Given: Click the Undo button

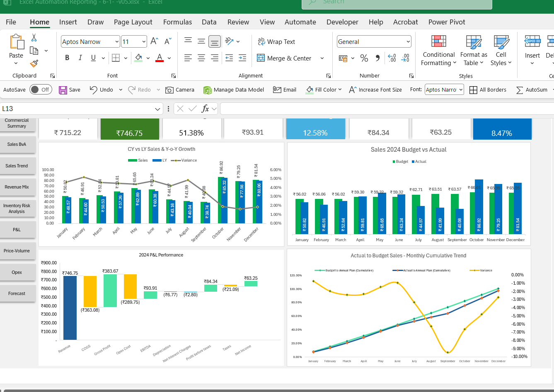Looking at the screenshot, I should (x=102, y=90).
